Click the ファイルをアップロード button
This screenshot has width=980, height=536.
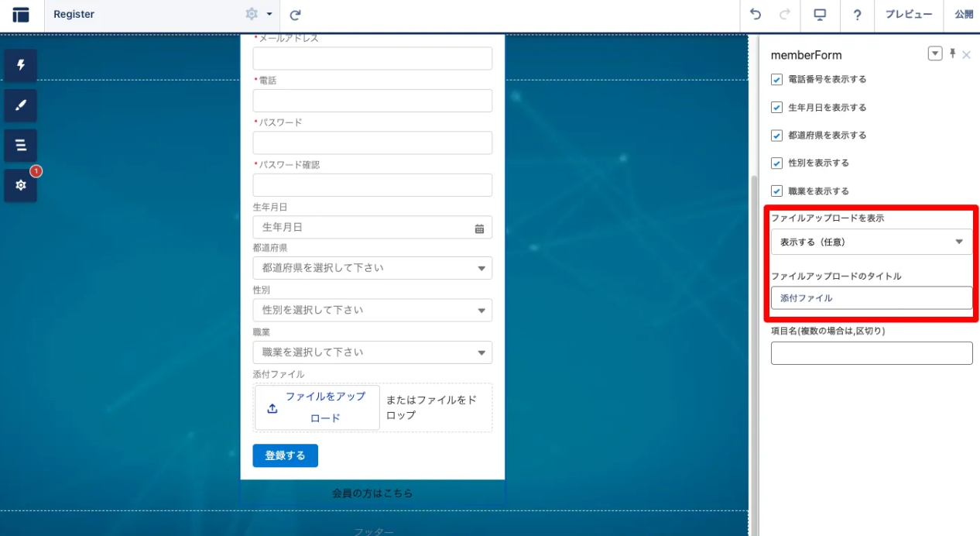317,407
